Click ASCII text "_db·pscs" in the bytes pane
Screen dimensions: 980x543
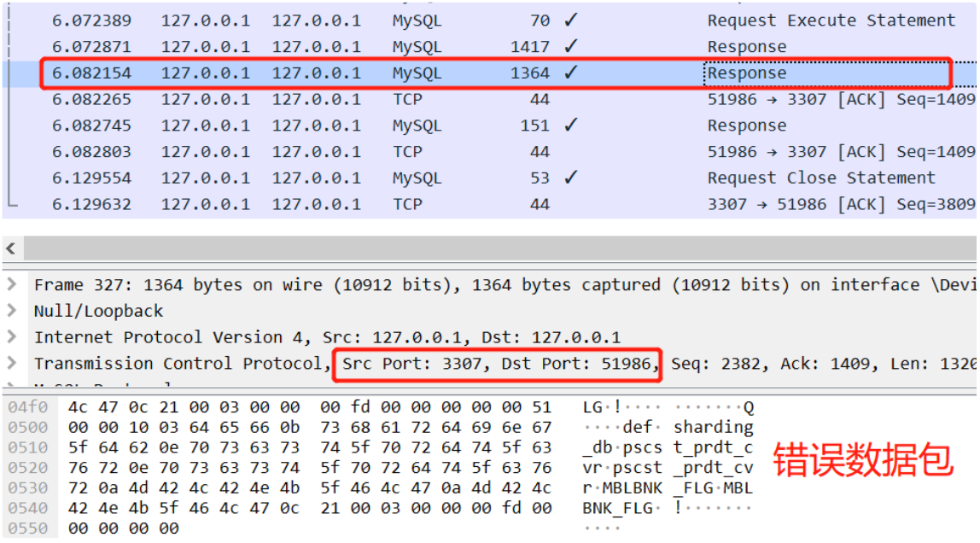pyautogui.click(x=621, y=448)
